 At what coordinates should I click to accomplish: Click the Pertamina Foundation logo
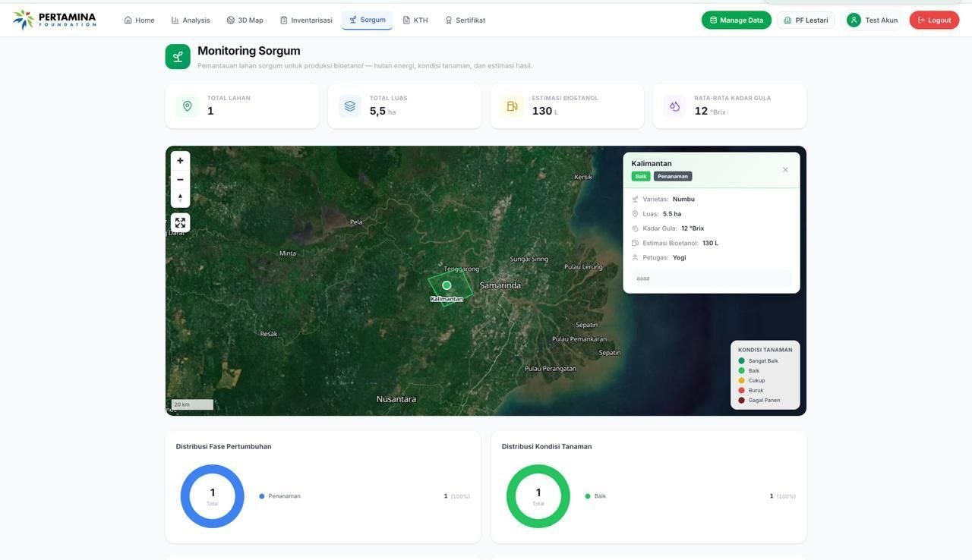tap(55, 20)
